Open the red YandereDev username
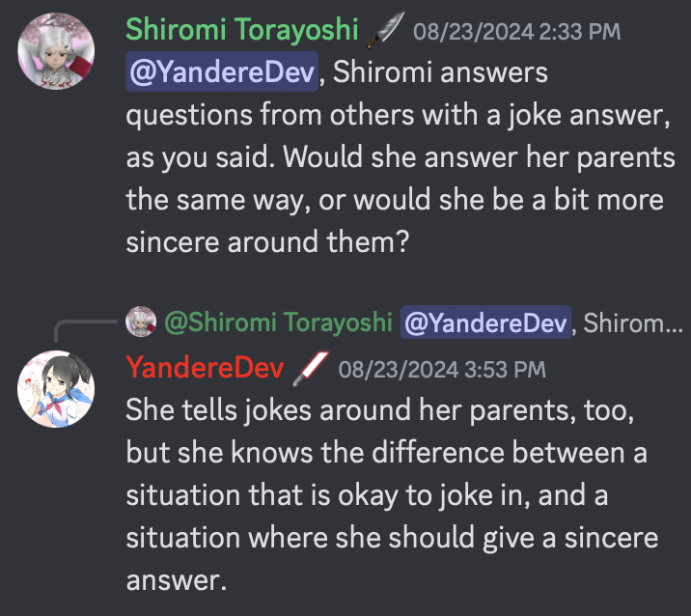Image resolution: width=691 pixels, height=616 pixels. [205, 368]
